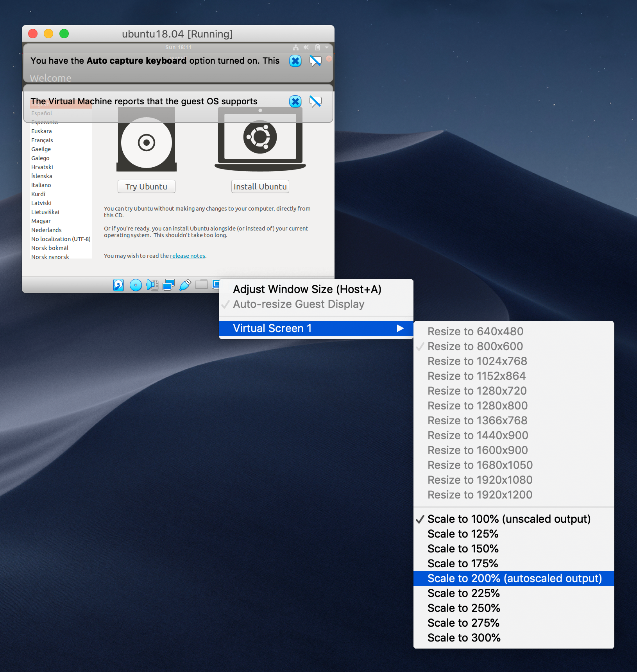This screenshot has width=637, height=672.
Task: Select Scale to 100% (unscaled output)
Action: [514, 519]
